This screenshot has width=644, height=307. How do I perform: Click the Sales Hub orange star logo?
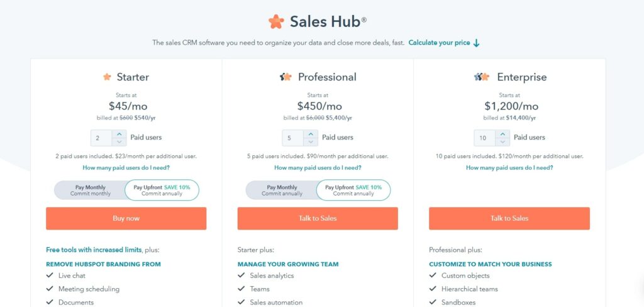pyautogui.click(x=276, y=21)
